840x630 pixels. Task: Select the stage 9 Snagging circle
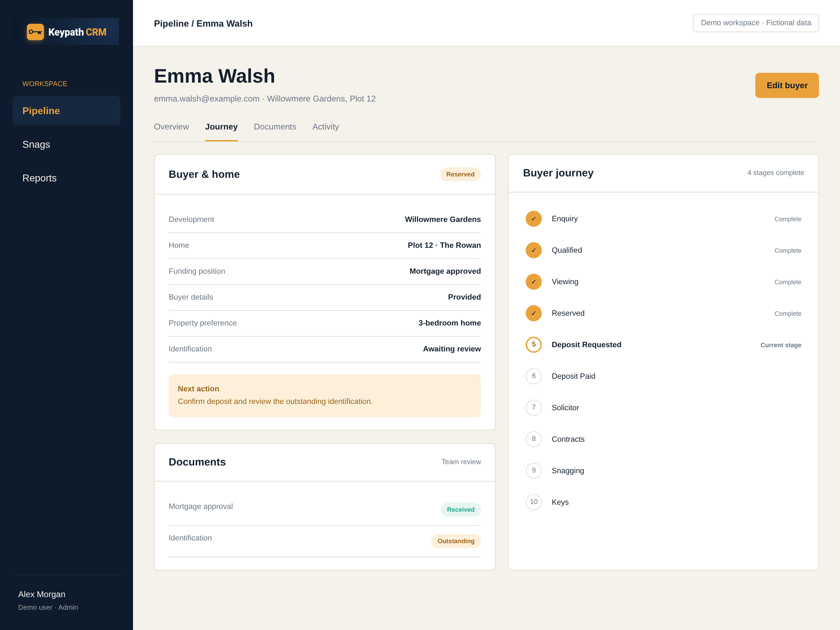point(533,471)
